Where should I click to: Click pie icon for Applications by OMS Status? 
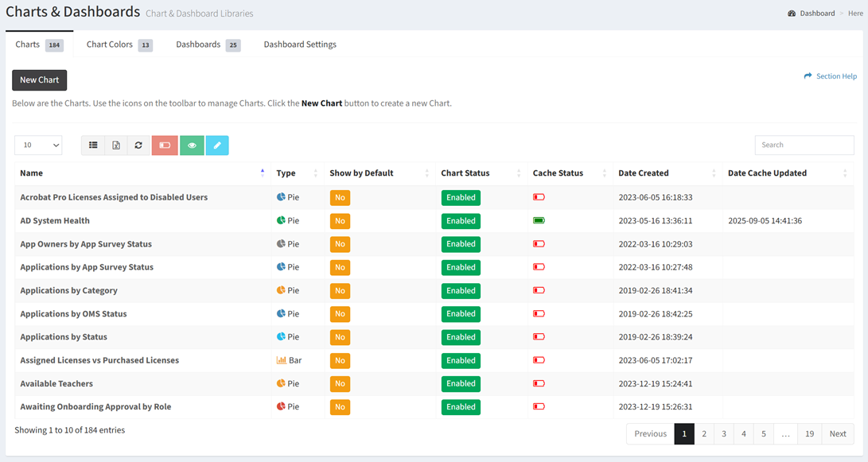tap(281, 313)
